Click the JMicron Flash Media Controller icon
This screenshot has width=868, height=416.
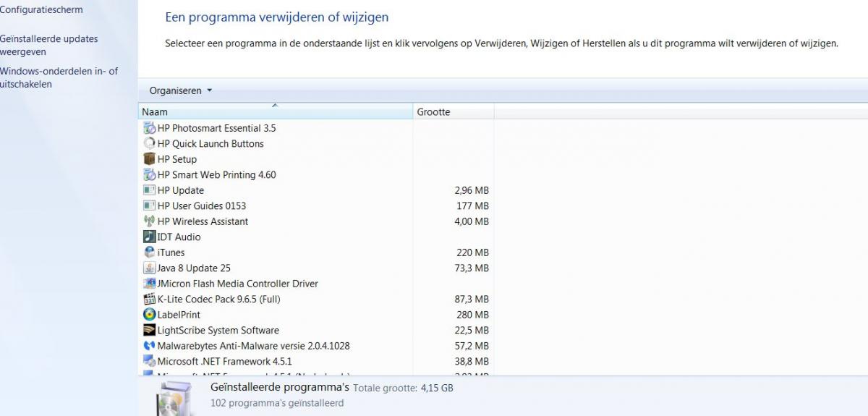coord(150,284)
